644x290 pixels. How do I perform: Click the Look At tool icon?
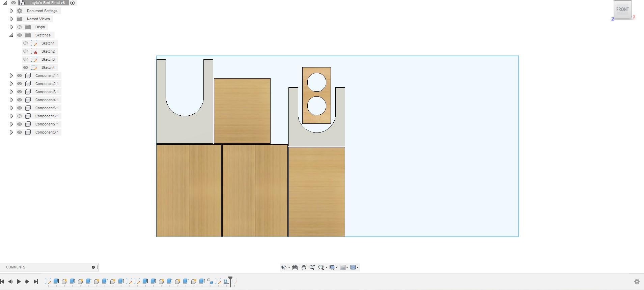coord(295,267)
